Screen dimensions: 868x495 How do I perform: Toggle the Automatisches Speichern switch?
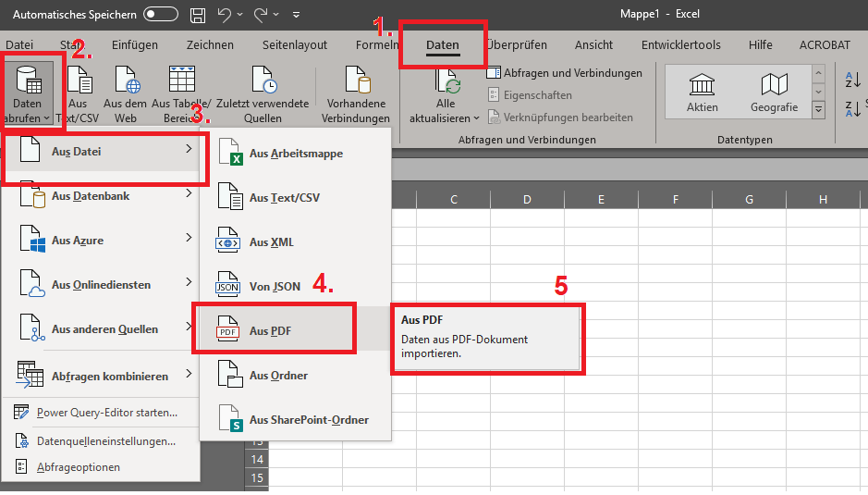pyautogui.click(x=161, y=14)
